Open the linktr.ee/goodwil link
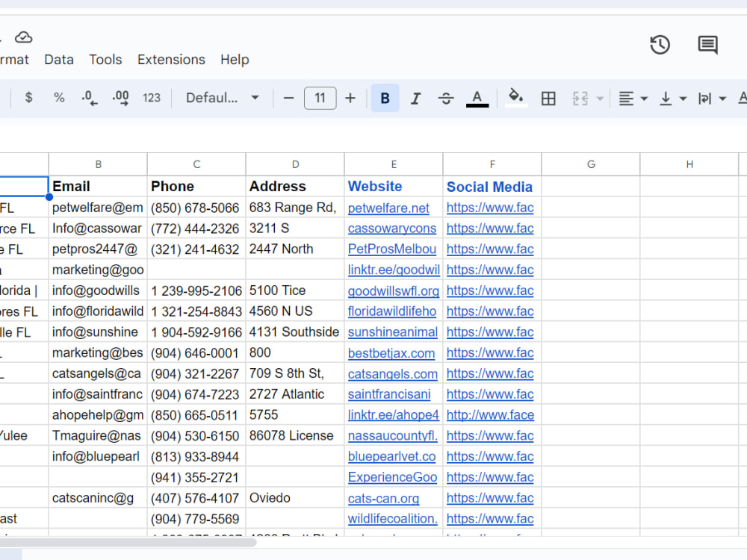This screenshot has height=560, width=747. (x=394, y=270)
